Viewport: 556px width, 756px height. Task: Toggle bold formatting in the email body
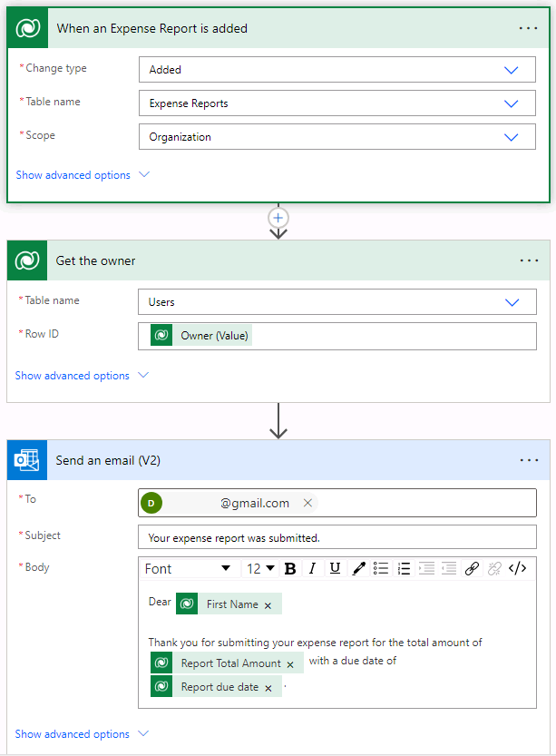coord(290,568)
